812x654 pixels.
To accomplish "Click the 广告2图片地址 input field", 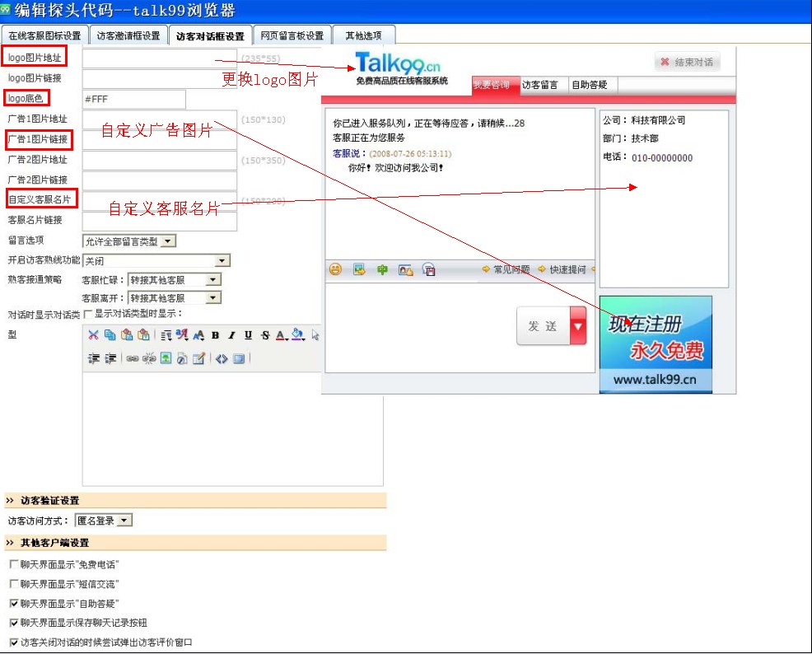I will (x=160, y=160).
